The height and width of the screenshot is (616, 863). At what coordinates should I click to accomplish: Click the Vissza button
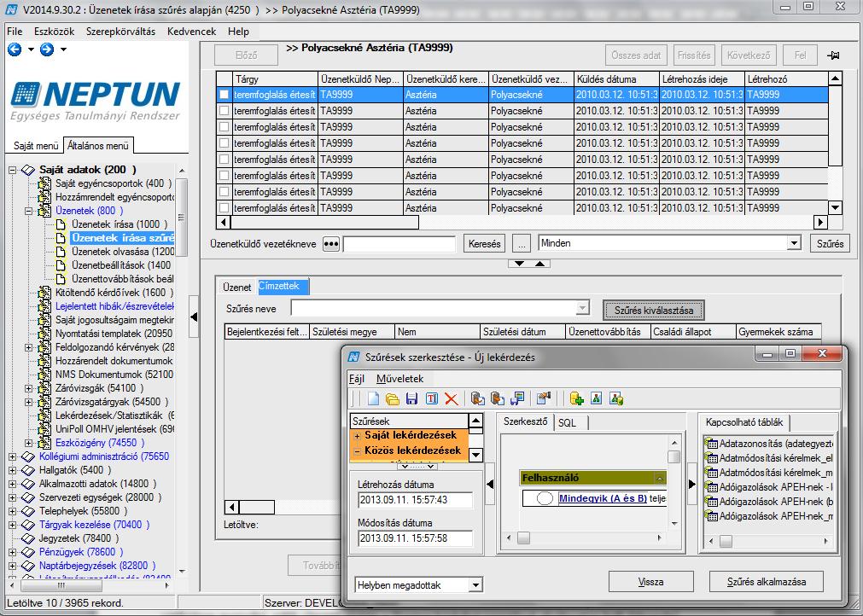(x=650, y=581)
